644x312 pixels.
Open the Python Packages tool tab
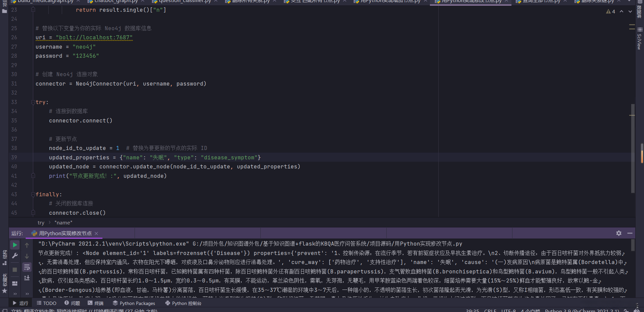click(134, 303)
